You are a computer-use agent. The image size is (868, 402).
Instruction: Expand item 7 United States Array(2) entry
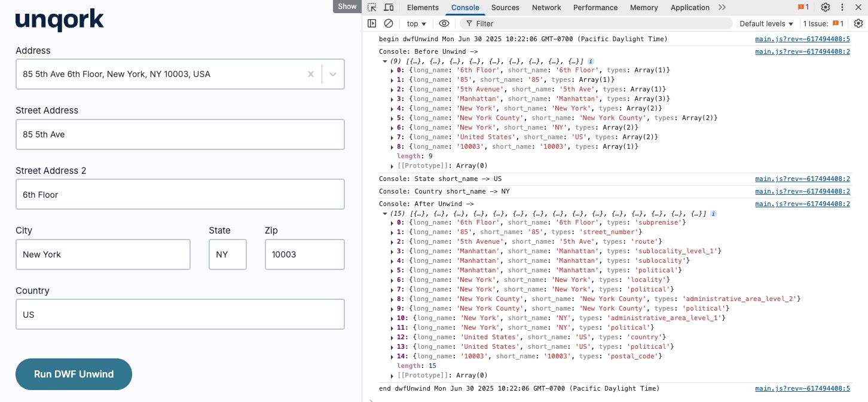[392, 137]
